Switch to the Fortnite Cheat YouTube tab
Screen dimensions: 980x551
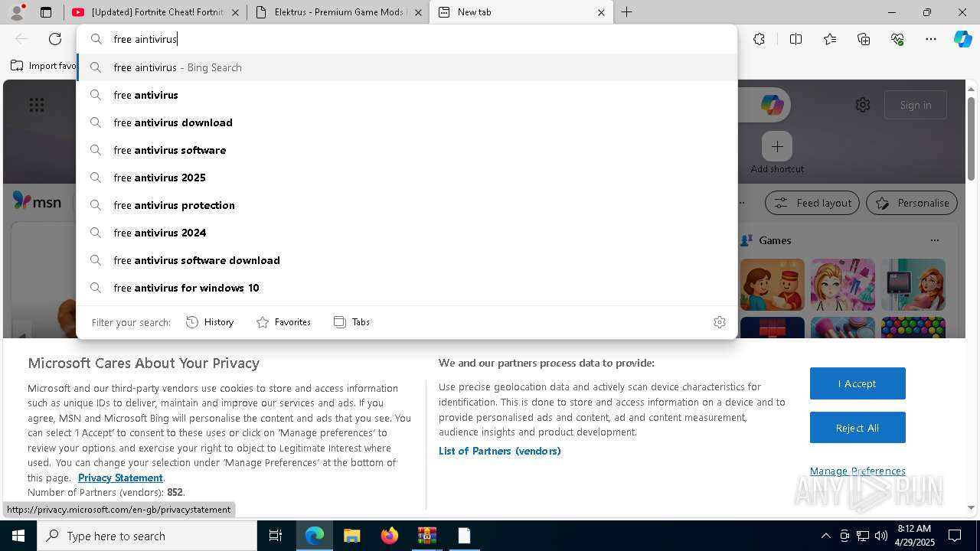coord(155,12)
